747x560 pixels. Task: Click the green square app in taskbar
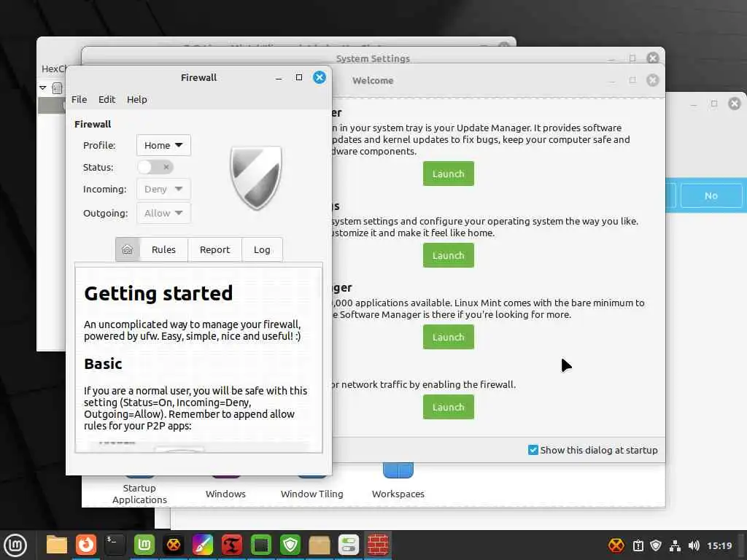click(261, 545)
